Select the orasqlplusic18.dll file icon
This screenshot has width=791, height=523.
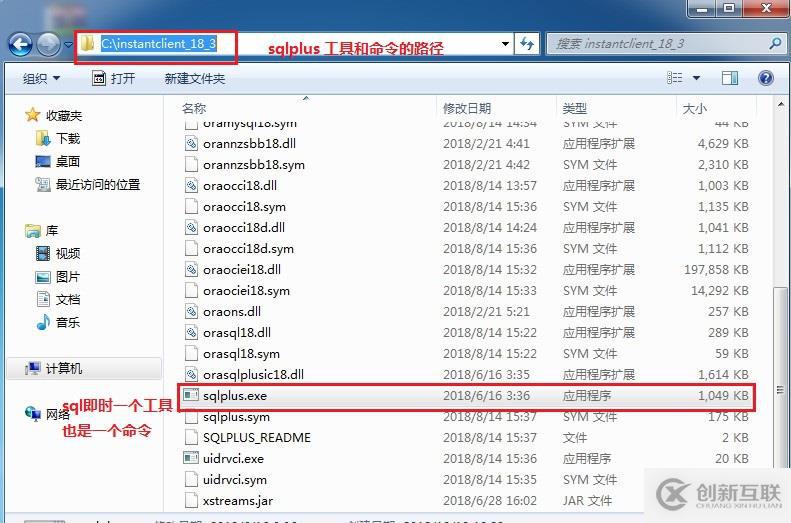pyautogui.click(x=191, y=375)
